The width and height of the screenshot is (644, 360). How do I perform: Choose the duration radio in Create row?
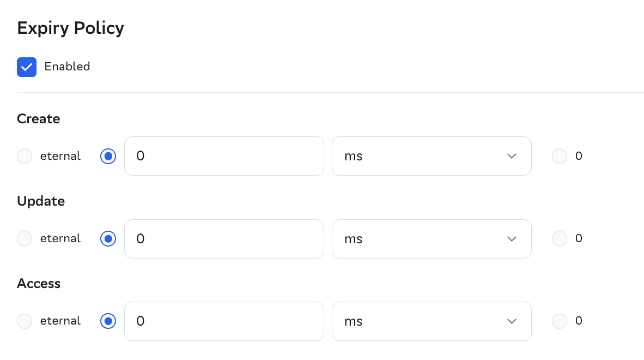108,157
